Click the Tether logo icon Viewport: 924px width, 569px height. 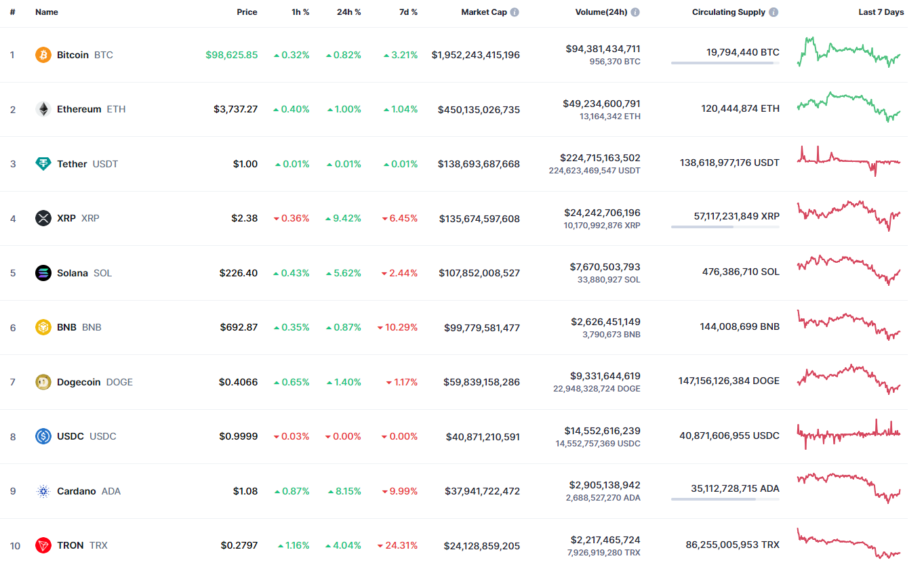point(43,164)
